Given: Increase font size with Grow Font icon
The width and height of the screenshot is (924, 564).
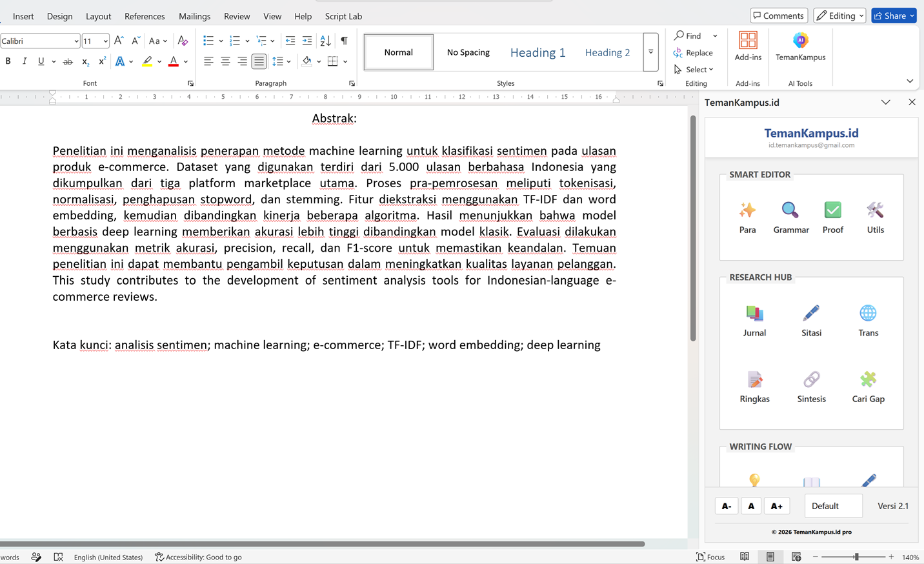Looking at the screenshot, I should 119,41.
